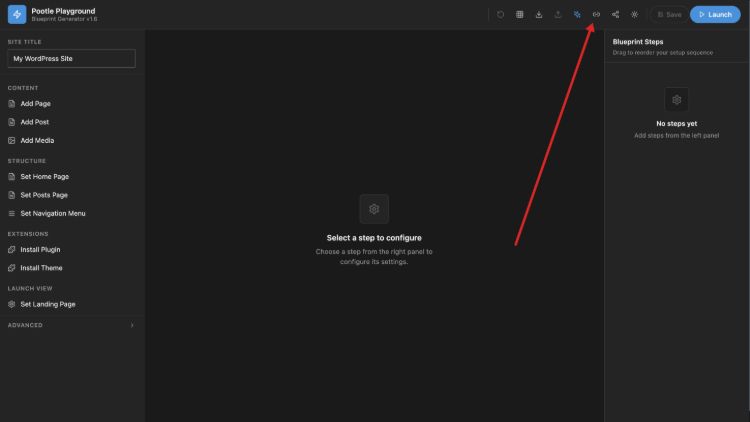Screen dimensions: 750x422
Task: Click the link chain icon in toolbar
Action: pos(596,14)
